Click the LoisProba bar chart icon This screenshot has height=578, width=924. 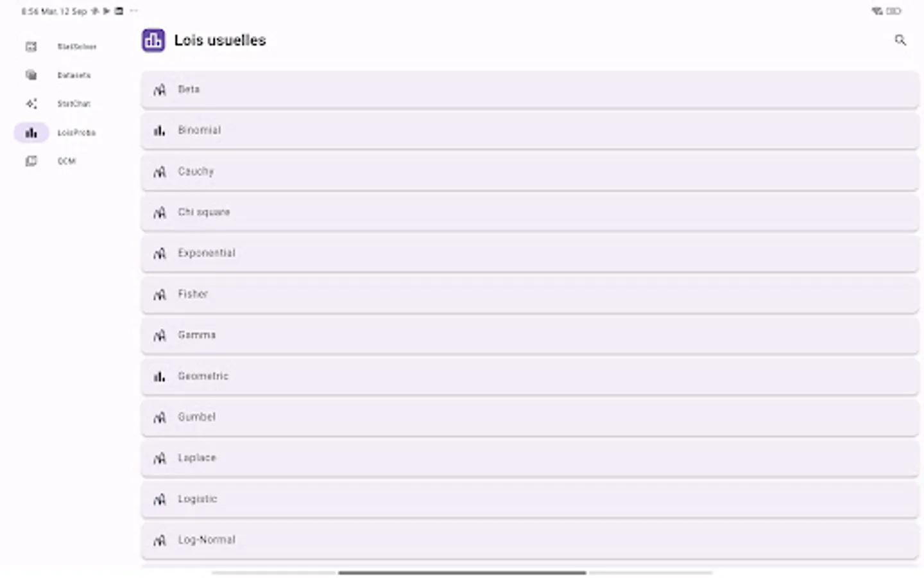point(31,132)
